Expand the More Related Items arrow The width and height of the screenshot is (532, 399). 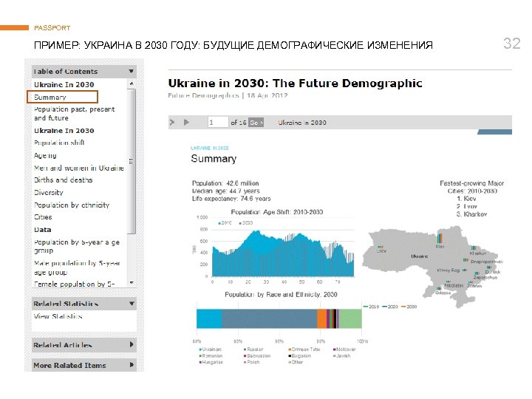(132, 365)
